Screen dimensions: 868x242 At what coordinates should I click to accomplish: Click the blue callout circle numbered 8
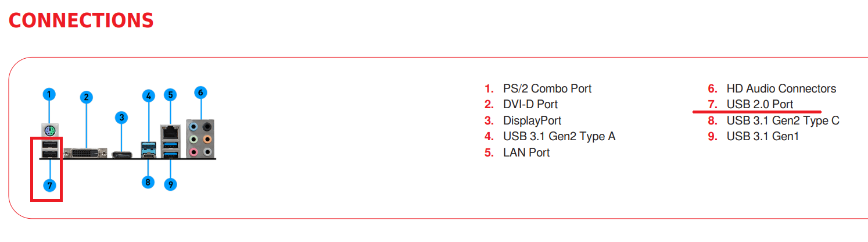(148, 182)
